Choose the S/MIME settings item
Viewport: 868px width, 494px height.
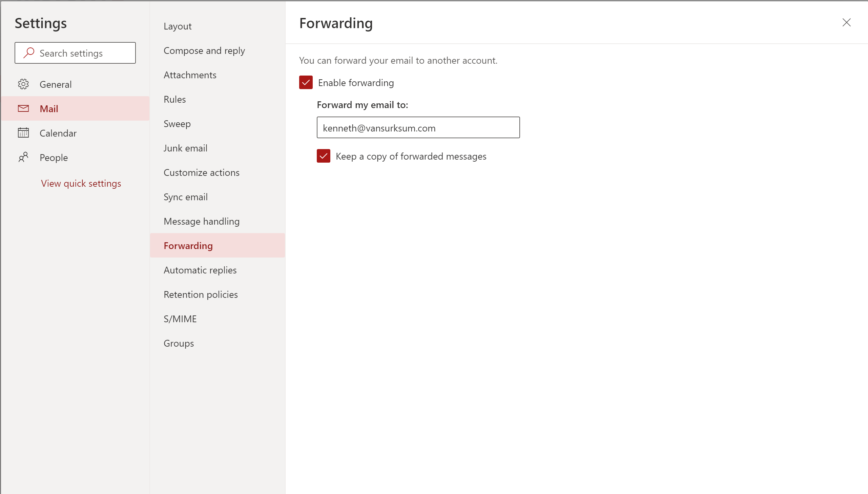point(180,319)
